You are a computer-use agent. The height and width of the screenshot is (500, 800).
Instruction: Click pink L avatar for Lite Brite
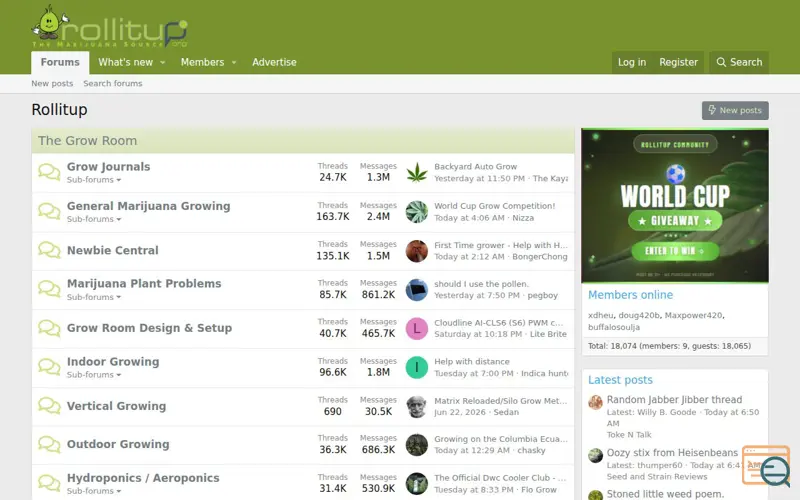(x=417, y=329)
